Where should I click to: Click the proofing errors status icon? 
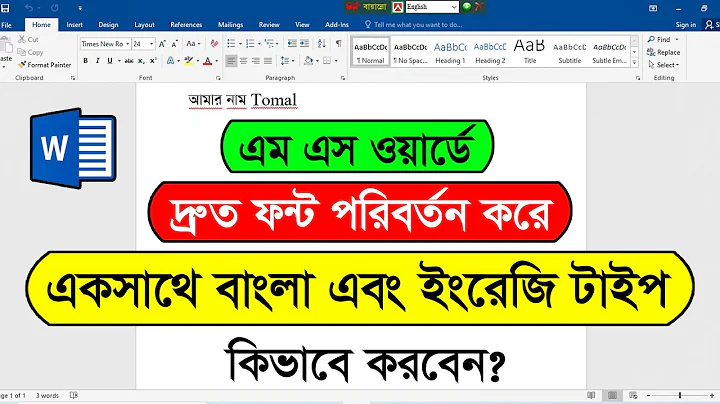73,395
